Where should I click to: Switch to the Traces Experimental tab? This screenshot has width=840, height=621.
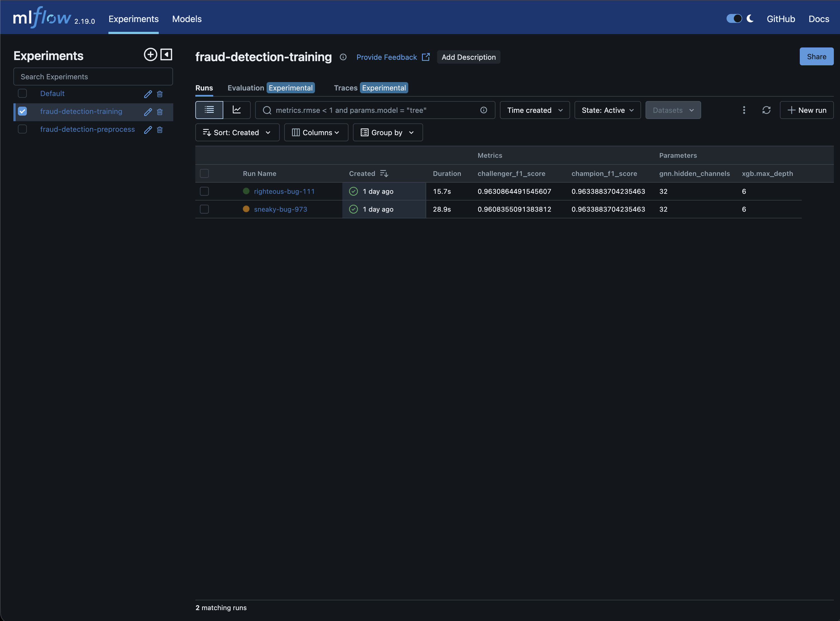[371, 88]
